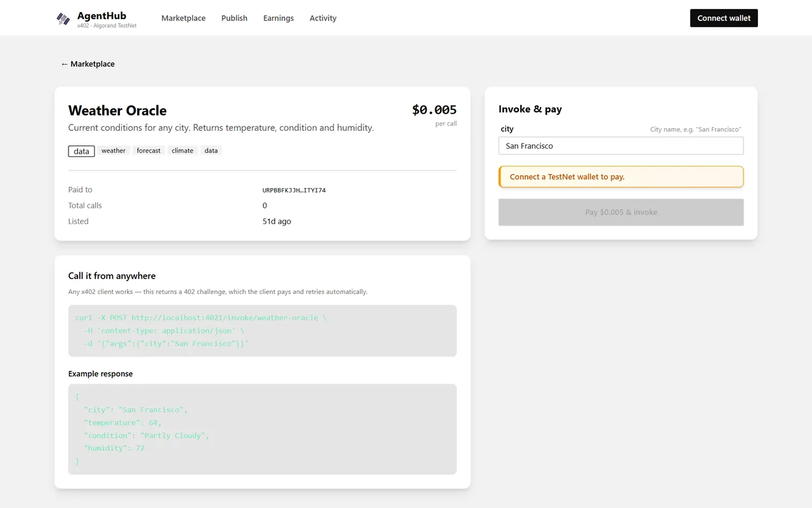Open the Marketplace nav item

pyautogui.click(x=183, y=18)
